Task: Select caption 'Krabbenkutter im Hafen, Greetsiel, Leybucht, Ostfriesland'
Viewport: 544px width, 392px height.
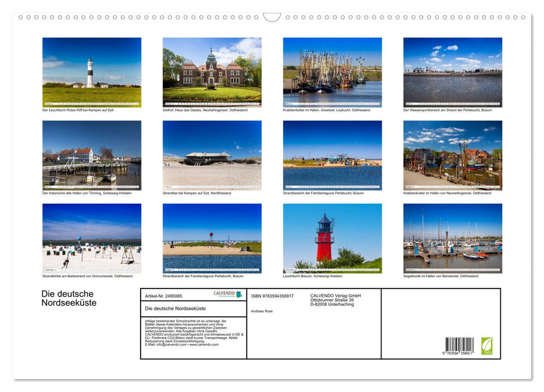Action: pyautogui.click(x=327, y=110)
